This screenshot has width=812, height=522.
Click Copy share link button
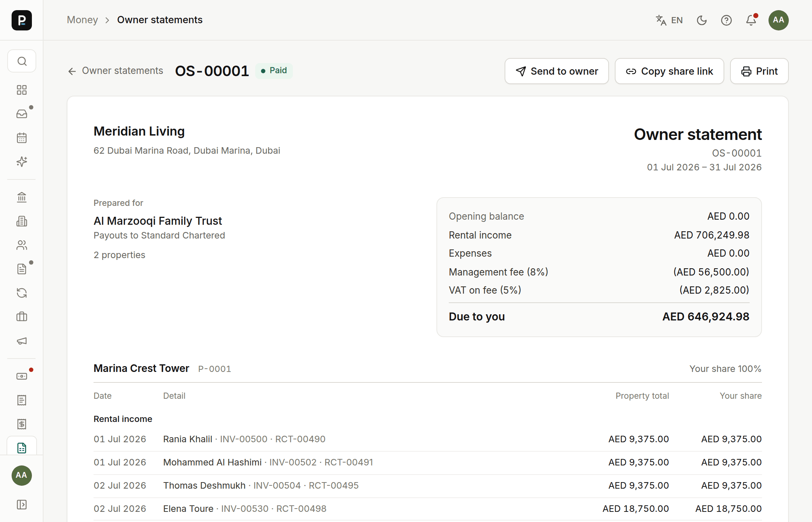coord(670,71)
